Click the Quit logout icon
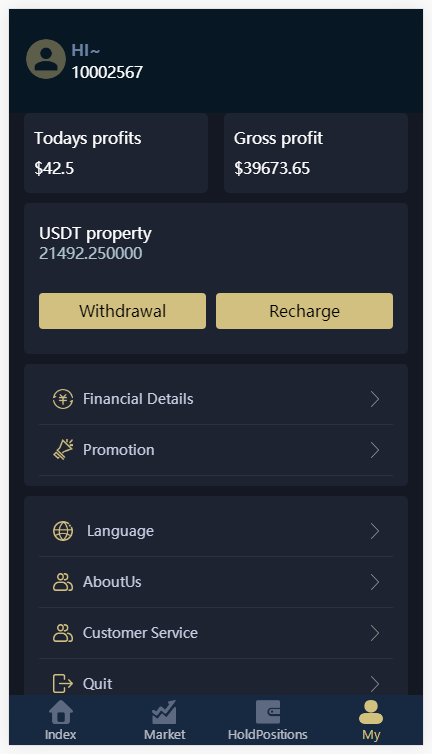The image size is (432, 754). (x=63, y=683)
